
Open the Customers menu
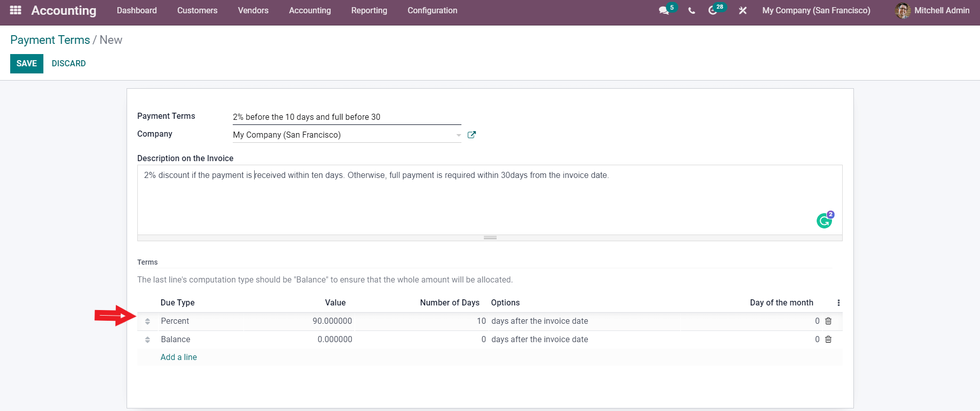click(x=197, y=11)
